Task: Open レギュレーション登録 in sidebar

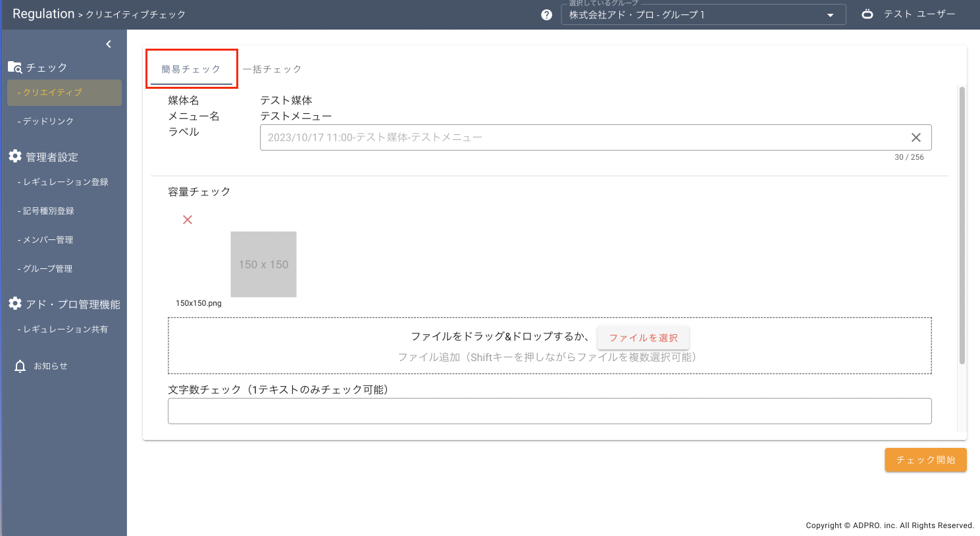Action: coord(65,182)
